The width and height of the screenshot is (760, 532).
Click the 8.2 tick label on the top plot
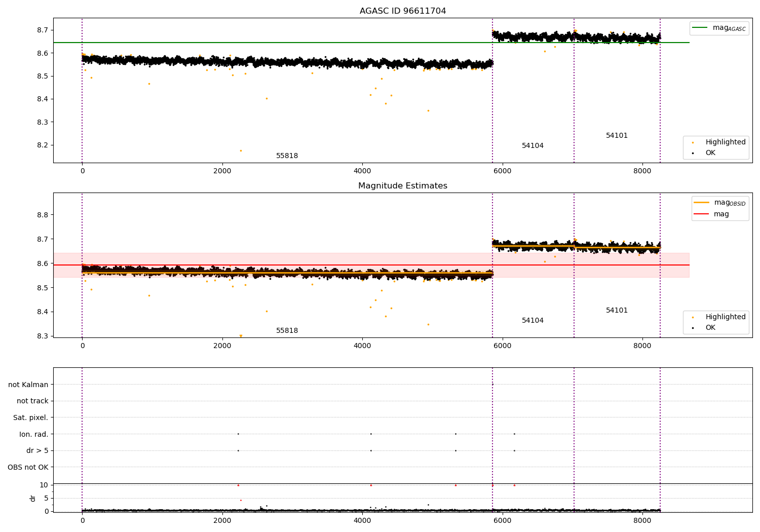point(43,145)
